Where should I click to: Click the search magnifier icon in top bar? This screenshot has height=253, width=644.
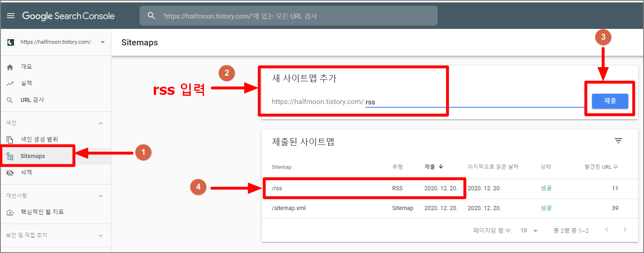[x=152, y=16]
